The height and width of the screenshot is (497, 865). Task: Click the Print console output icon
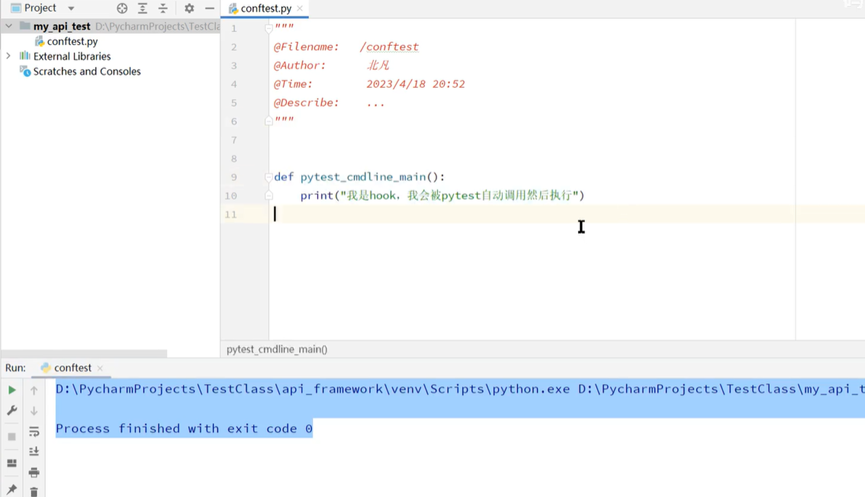34,472
